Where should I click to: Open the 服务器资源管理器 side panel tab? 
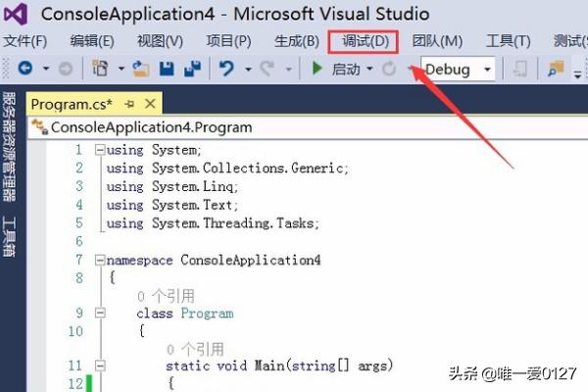[x=9, y=147]
